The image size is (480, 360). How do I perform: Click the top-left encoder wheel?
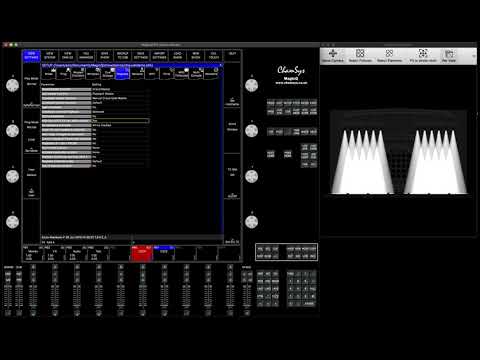tap(13, 85)
